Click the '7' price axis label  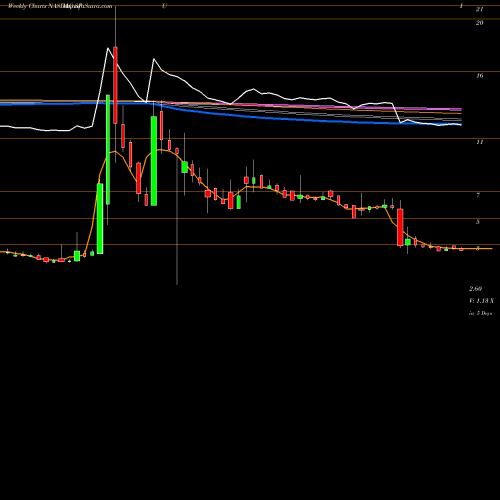coord(478,195)
